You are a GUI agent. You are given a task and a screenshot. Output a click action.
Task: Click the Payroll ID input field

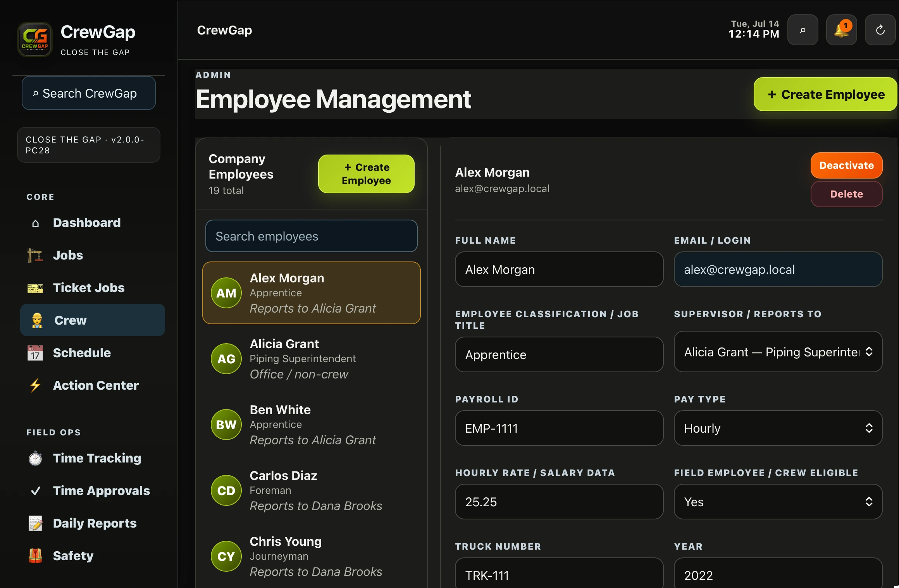coord(559,428)
